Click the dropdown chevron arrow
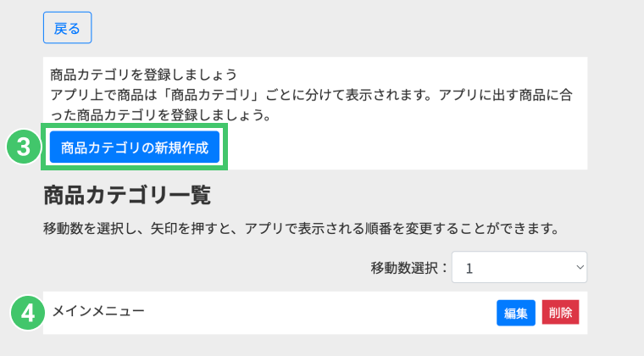 click(580, 267)
